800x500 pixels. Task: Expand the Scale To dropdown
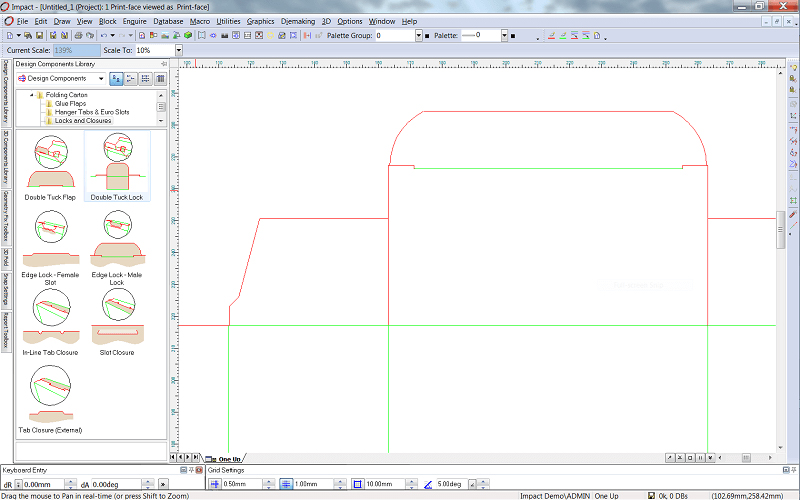click(179, 50)
